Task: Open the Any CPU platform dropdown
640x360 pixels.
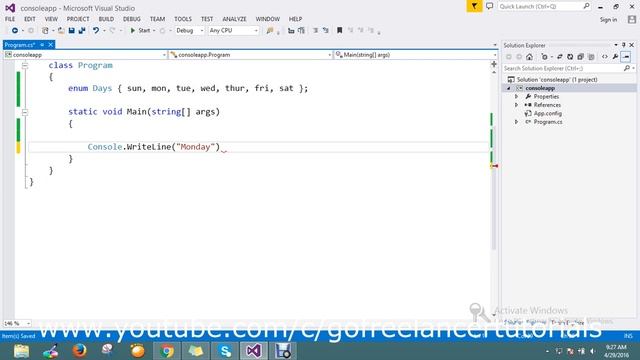Action: pos(233,31)
